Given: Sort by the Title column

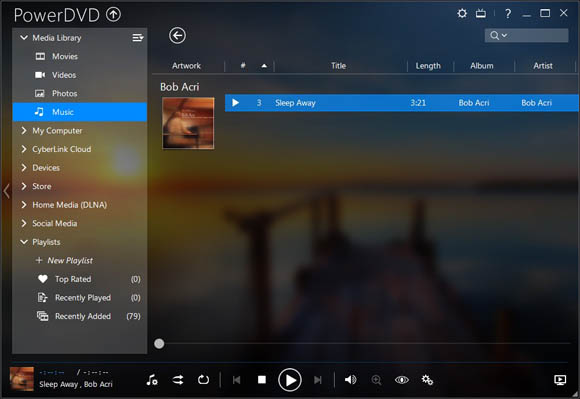Looking at the screenshot, I should click(338, 65).
